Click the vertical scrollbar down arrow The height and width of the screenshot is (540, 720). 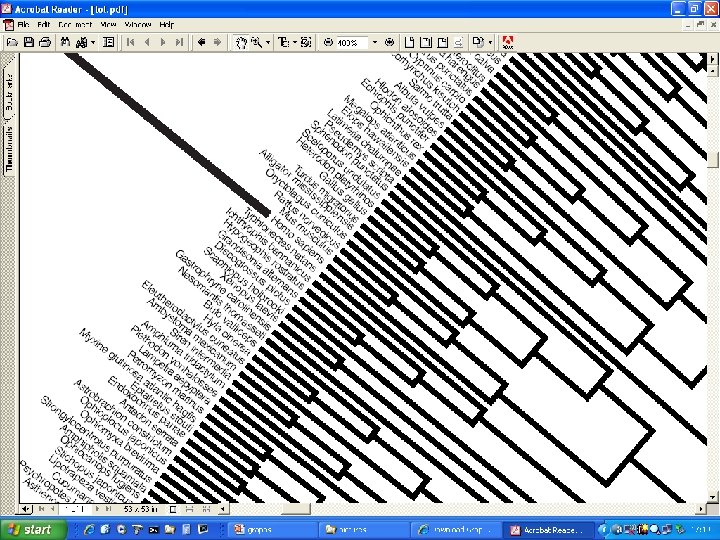712,497
